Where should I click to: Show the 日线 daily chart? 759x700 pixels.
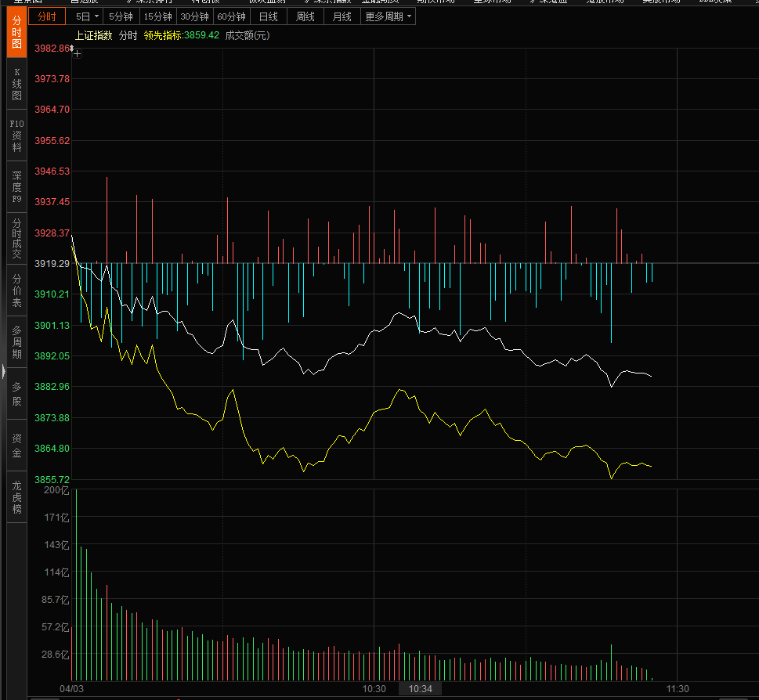tap(268, 16)
